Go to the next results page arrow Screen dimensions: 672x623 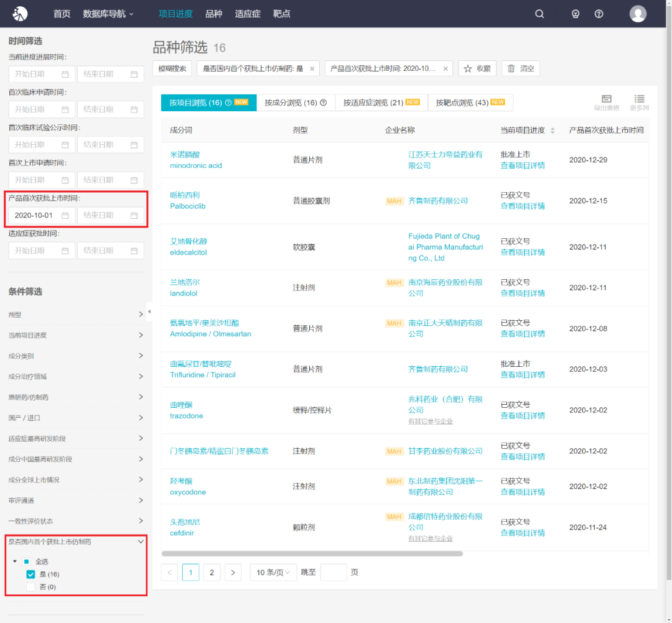pos(233,573)
